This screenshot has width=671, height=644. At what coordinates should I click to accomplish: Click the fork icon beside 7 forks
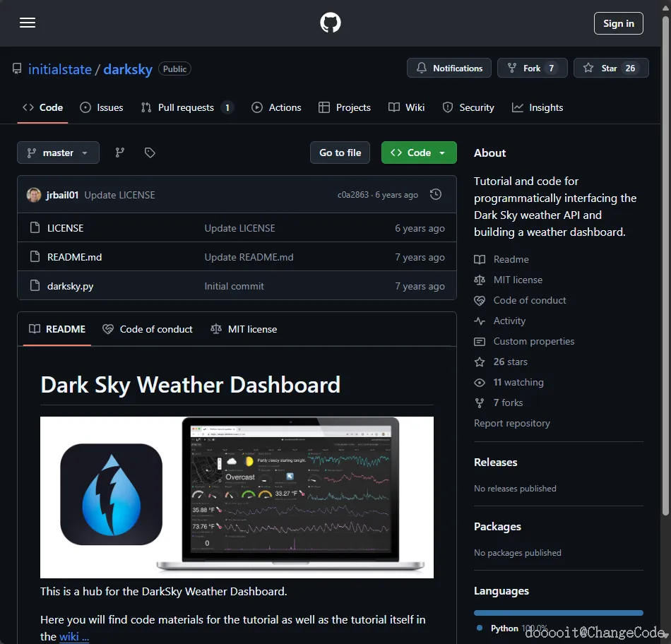pyautogui.click(x=480, y=403)
